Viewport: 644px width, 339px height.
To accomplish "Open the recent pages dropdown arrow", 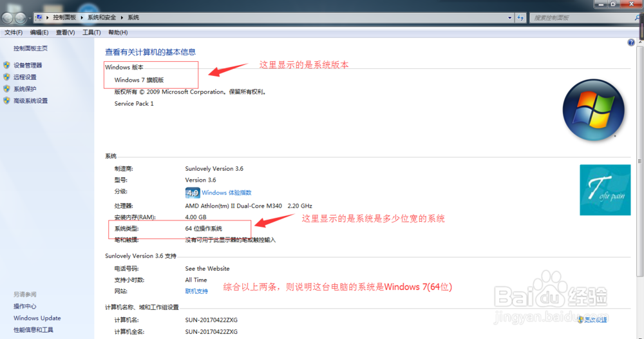I will pos(29,18).
